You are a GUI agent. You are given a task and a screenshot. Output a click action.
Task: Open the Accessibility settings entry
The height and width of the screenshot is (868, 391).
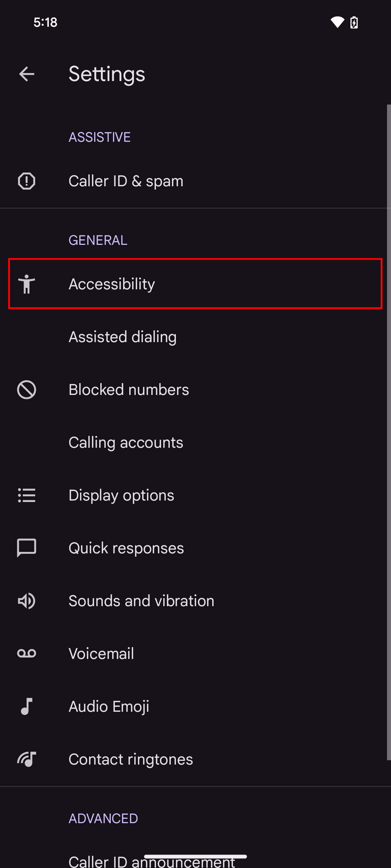point(112,284)
